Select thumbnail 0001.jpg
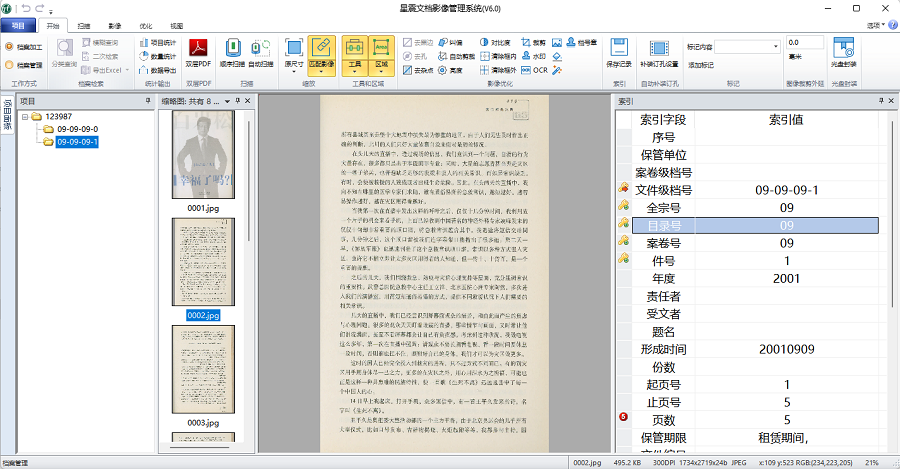The width and height of the screenshot is (900, 469). pos(203,155)
